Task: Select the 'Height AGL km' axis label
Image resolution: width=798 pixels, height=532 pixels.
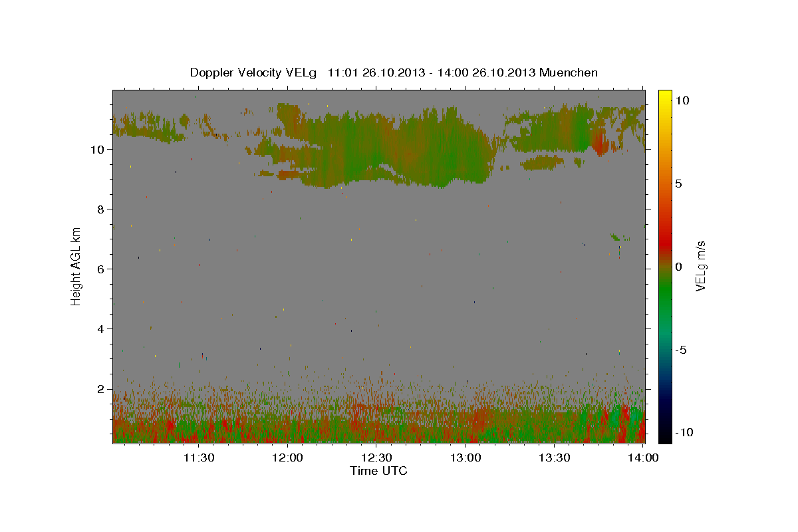Action: point(76,266)
